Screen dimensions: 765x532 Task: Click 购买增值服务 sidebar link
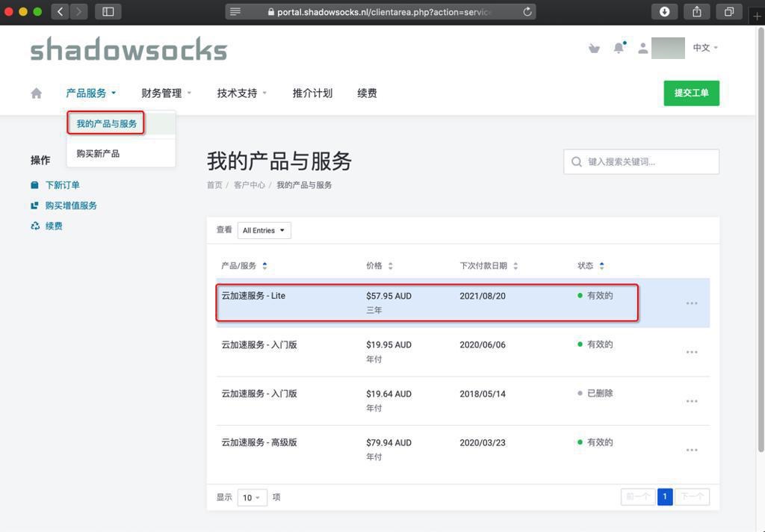pyautogui.click(x=71, y=205)
